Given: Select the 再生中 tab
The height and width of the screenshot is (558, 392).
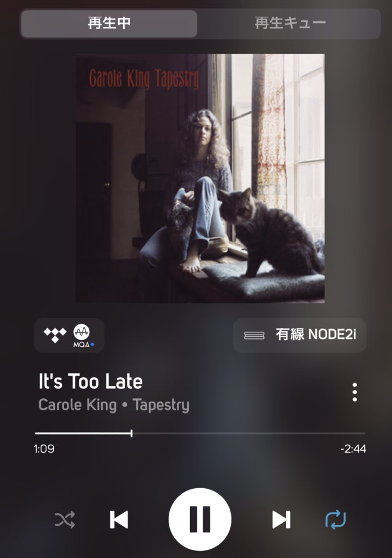Looking at the screenshot, I should [109, 23].
